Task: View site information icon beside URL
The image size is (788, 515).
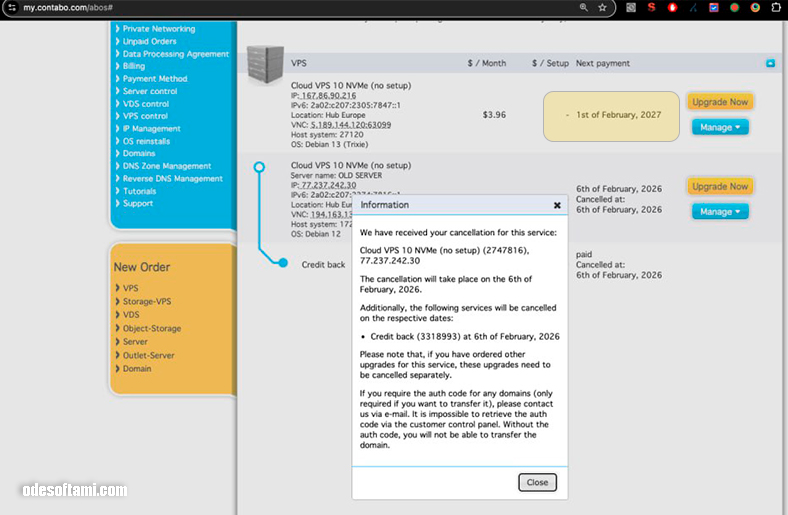Action: point(12,7)
